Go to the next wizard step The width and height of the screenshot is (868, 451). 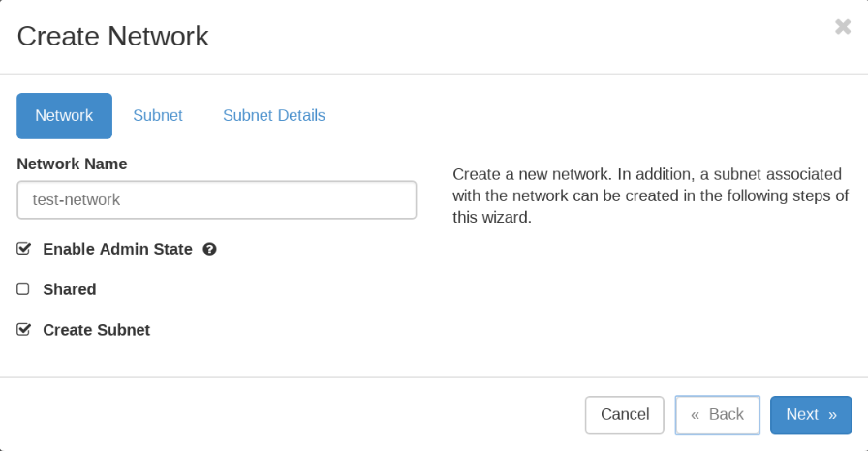pos(810,414)
